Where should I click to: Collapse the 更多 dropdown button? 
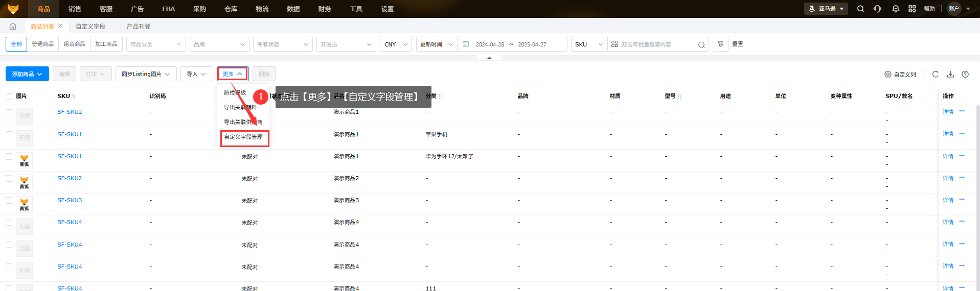233,74
